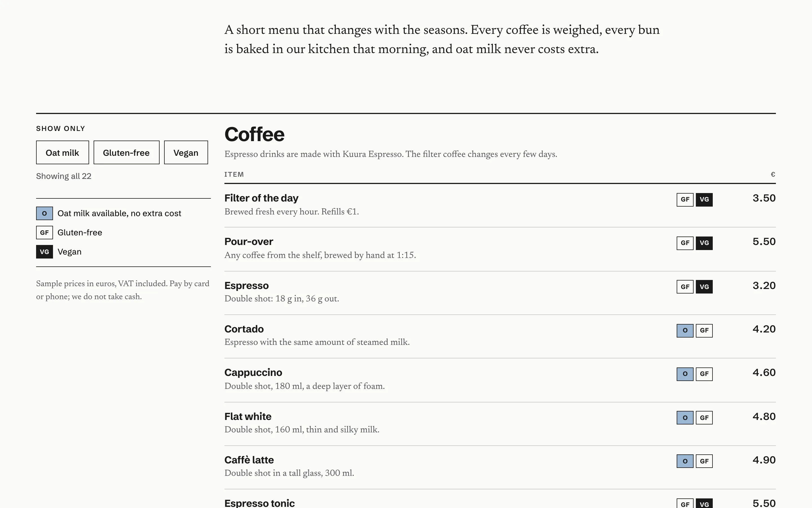Select the Coffee section heading
The image size is (812, 508).
pyautogui.click(x=254, y=134)
